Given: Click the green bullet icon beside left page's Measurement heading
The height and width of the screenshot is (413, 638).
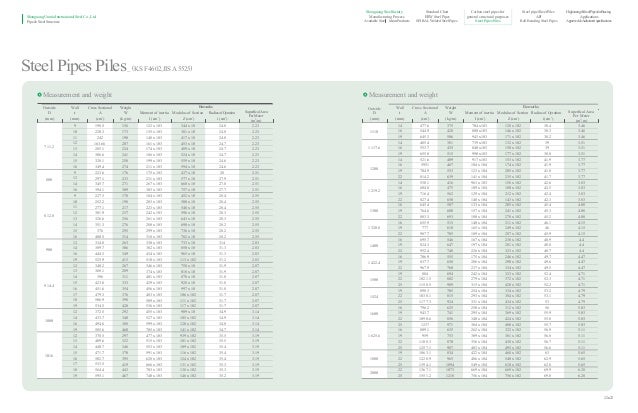Looking at the screenshot, I should 39,94.
